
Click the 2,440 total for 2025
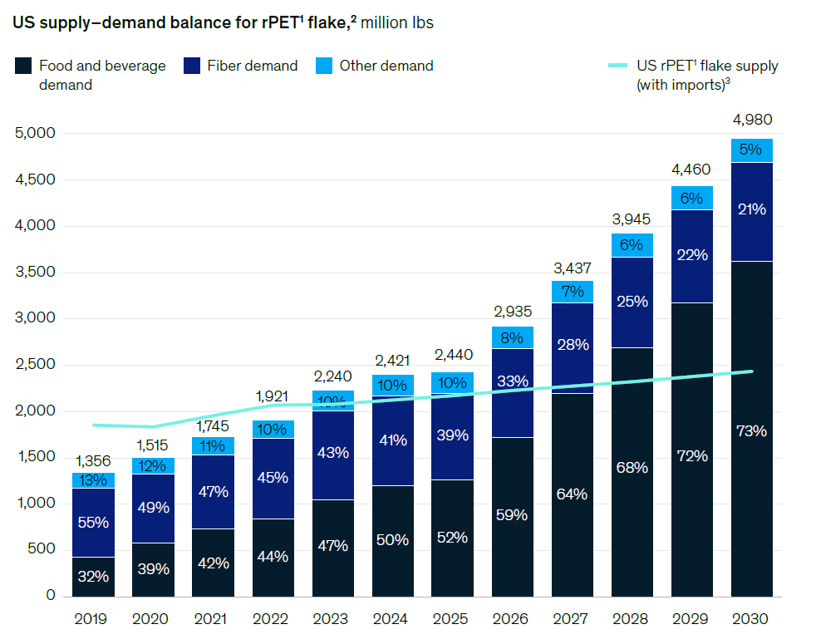coord(453,355)
